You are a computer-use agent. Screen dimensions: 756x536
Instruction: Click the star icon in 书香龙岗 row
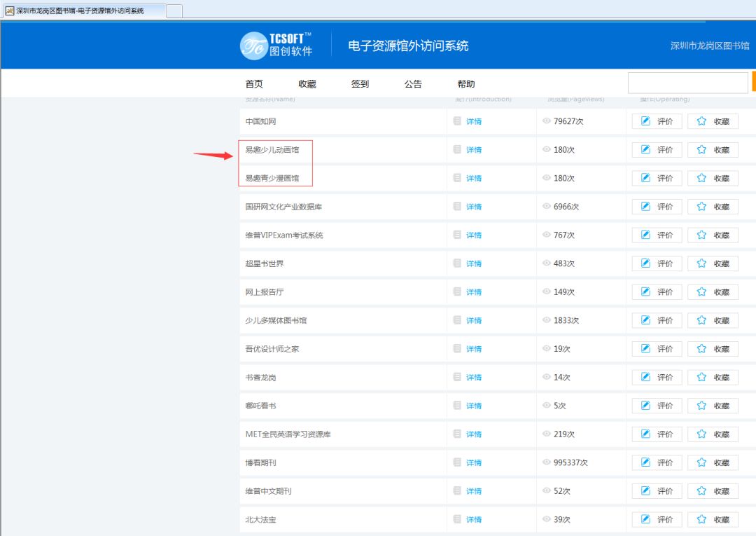pyautogui.click(x=701, y=377)
